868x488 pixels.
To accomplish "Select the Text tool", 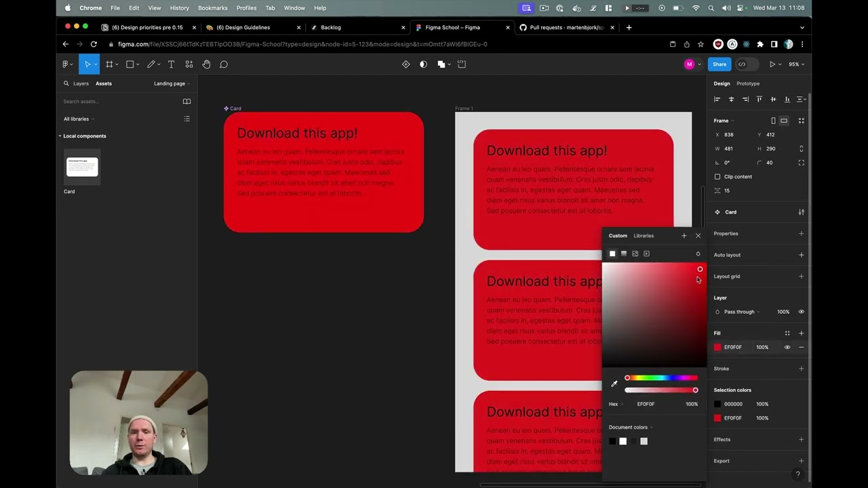I will 171,64.
